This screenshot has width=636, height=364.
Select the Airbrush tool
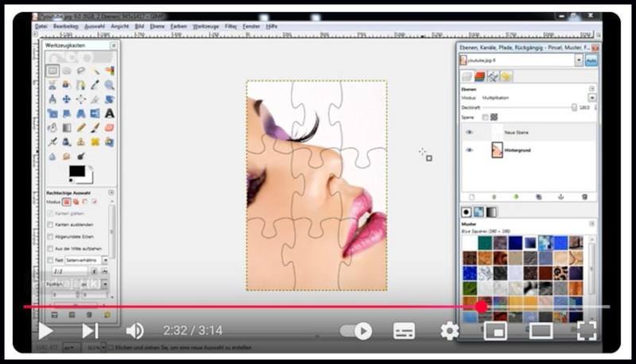click(52, 142)
